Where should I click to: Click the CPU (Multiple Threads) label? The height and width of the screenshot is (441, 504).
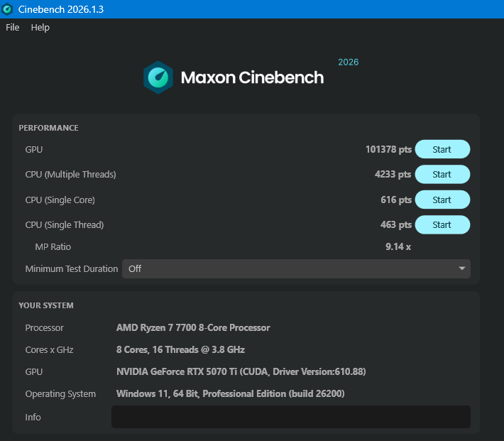[x=71, y=175]
